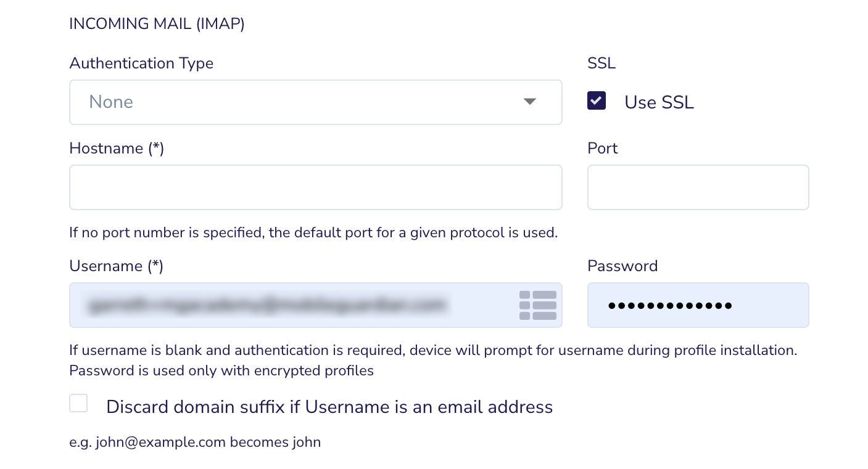The width and height of the screenshot is (868, 469).
Task: Click the 'INCOMING MAIL (IMAP)' section heading
Action: tap(157, 24)
